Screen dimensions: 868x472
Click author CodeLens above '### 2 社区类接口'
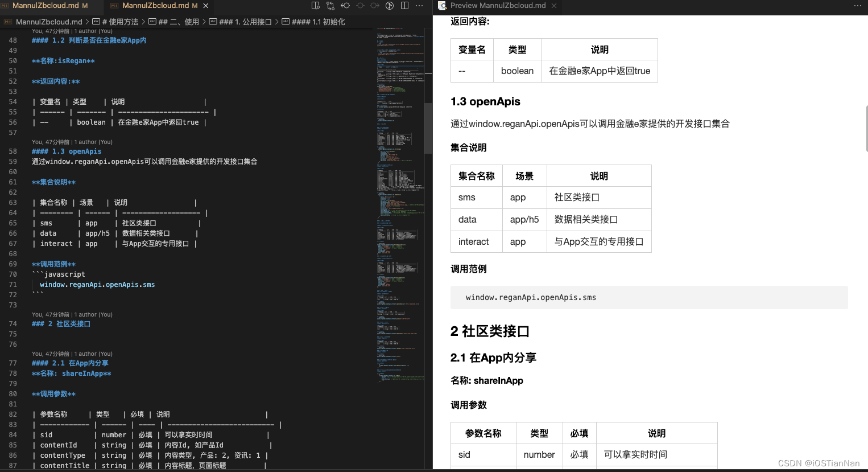coord(72,314)
